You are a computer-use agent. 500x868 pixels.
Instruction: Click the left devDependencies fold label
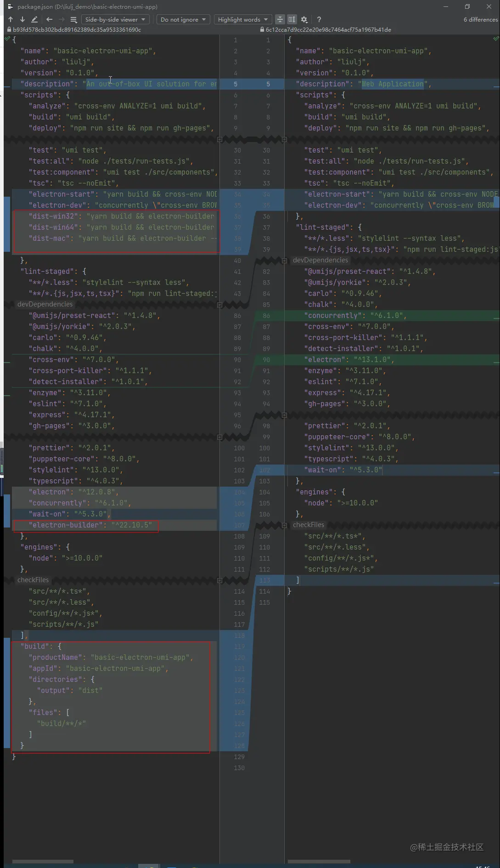click(45, 304)
